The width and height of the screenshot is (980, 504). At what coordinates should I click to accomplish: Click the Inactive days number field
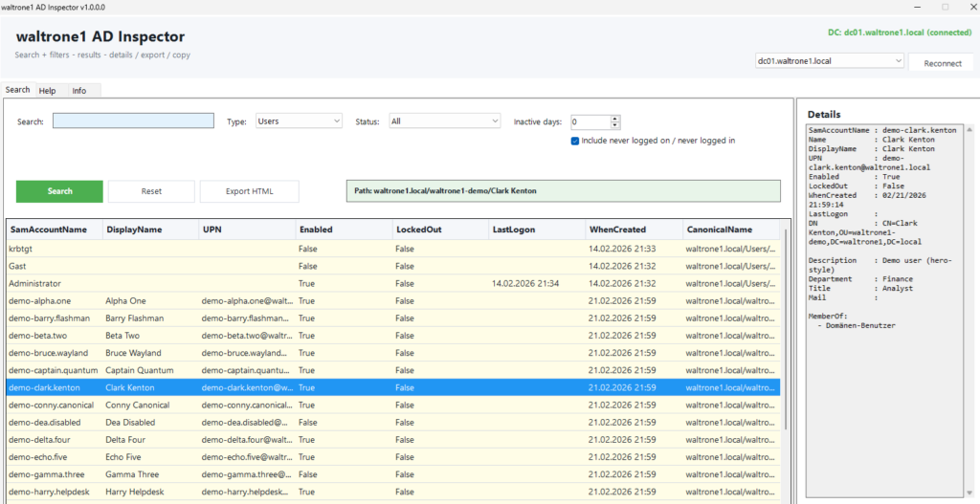point(589,121)
